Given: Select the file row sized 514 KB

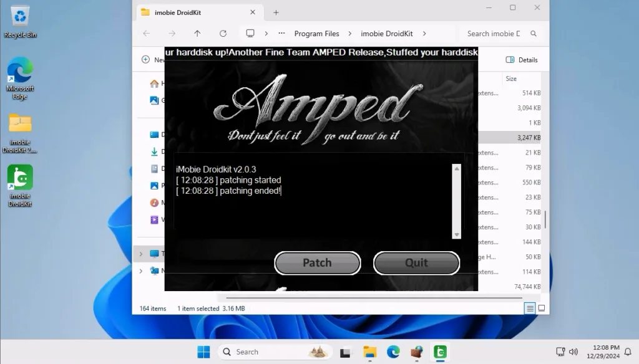Looking at the screenshot, I should tap(509, 93).
